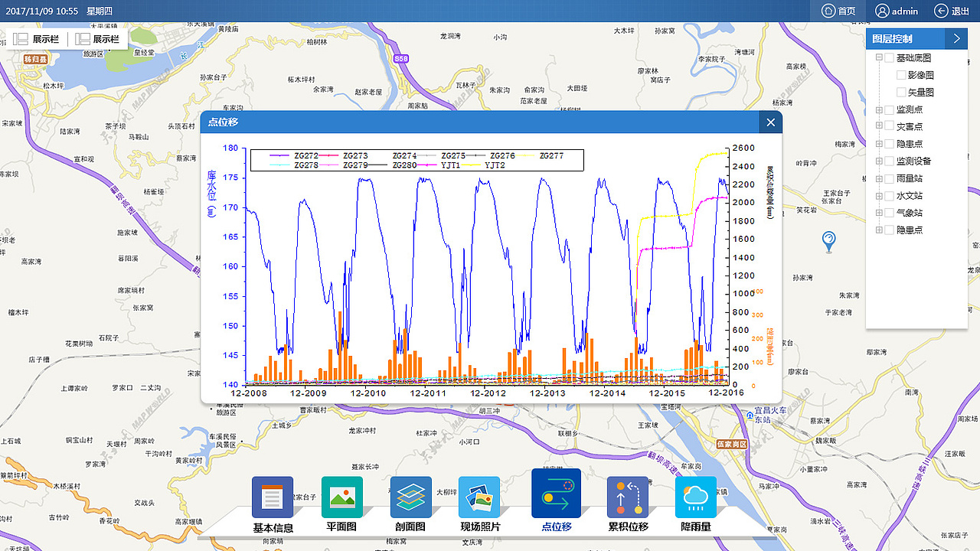Open the 现场照片 site photos icon

pyautogui.click(x=479, y=497)
